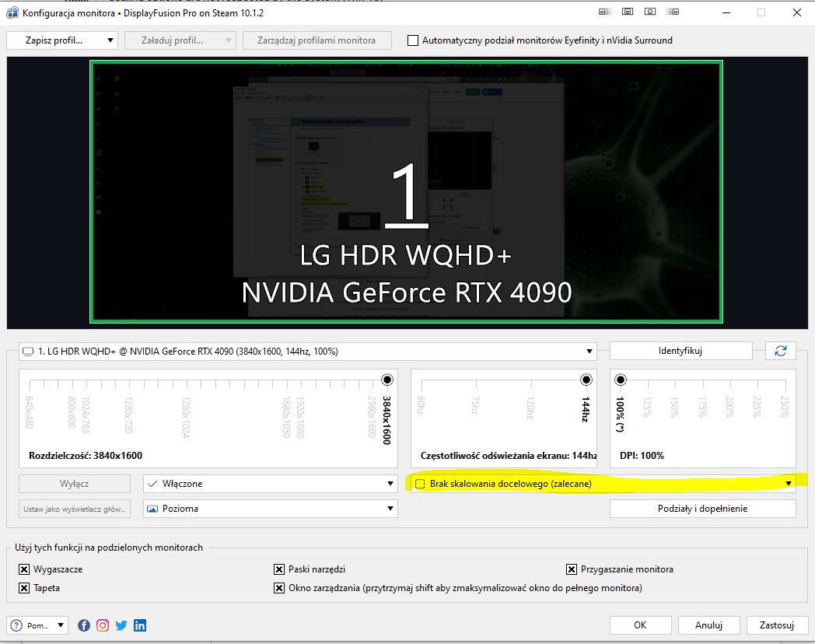
Task: Select monitor 1 preview thumbnail
Action: pyautogui.click(x=407, y=191)
